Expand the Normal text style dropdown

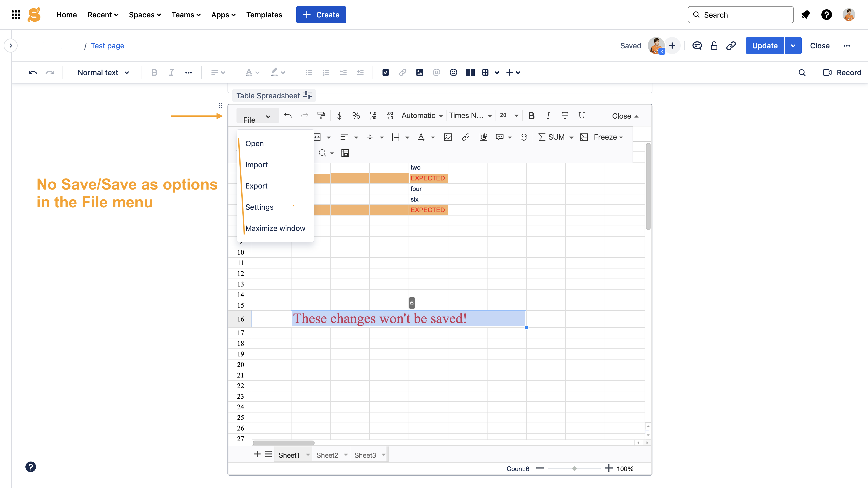(103, 72)
